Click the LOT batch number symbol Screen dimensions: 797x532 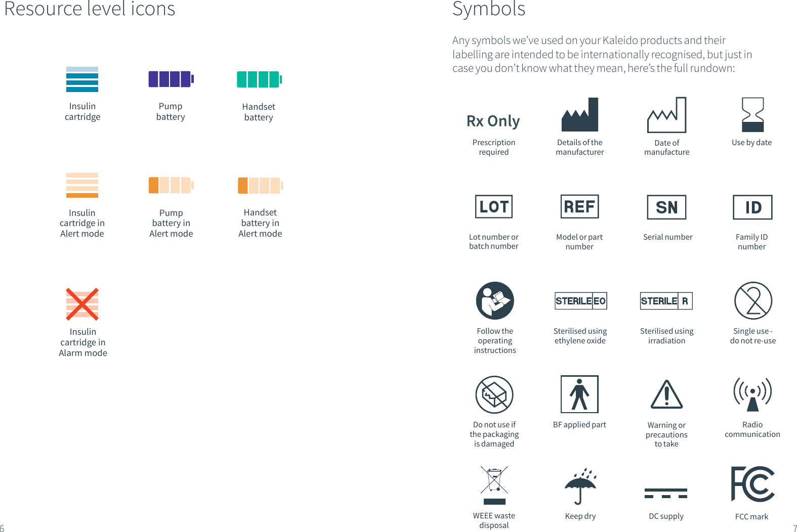493,206
